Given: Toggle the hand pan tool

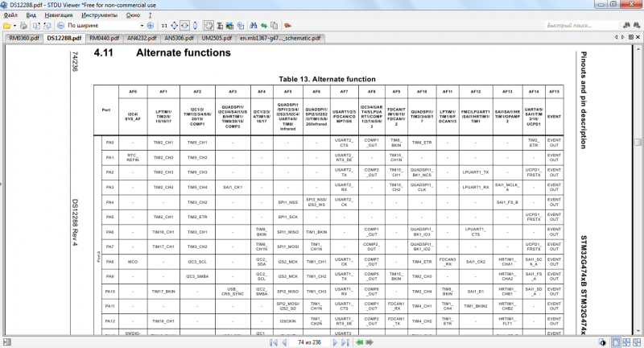Looking at the screenshot, I should [209, 26].
